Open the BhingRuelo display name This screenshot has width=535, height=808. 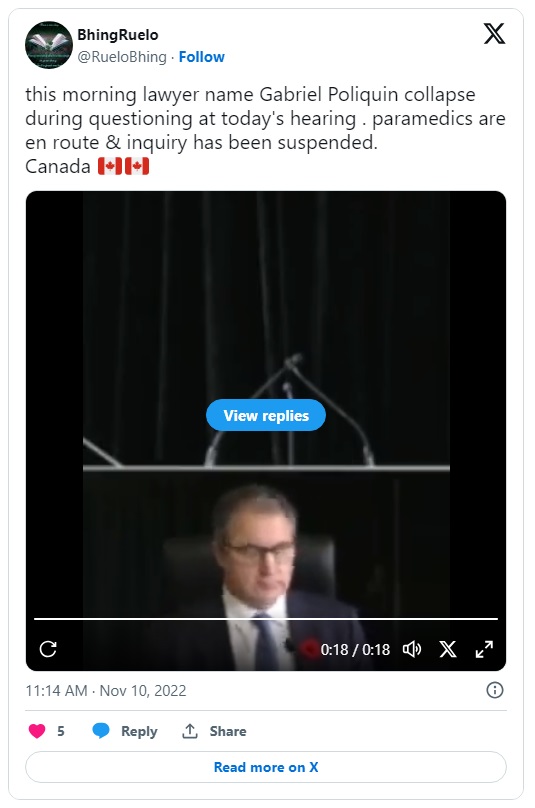[x=118, y=35]
